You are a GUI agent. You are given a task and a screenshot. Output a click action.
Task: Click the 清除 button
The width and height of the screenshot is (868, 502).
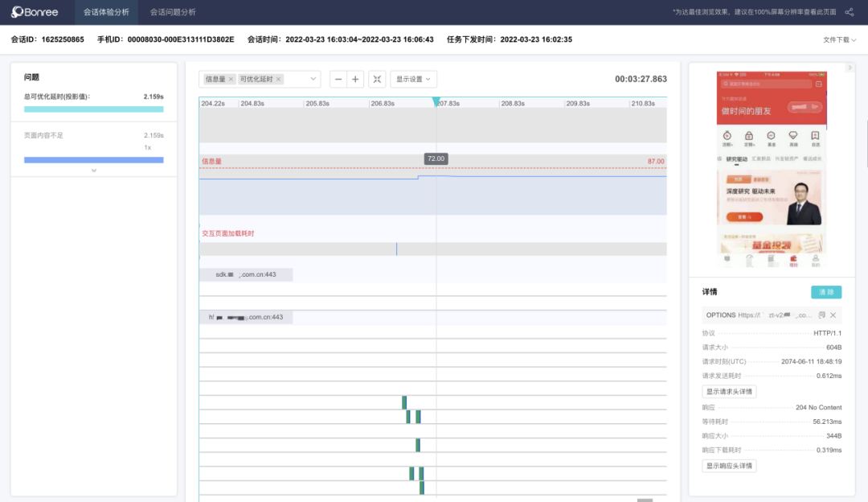tap(826, 292)
